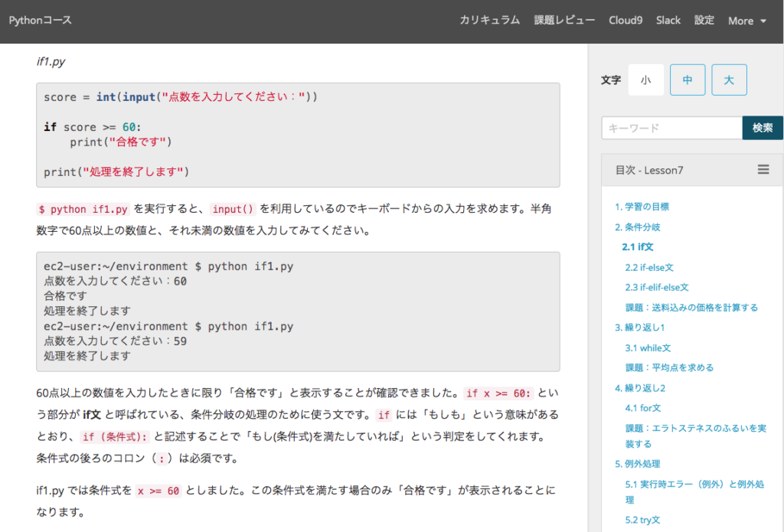Open 課題：送料込みの価格を計算する link
Viewport: 784px width, 532px height.
tap(691, 307)
